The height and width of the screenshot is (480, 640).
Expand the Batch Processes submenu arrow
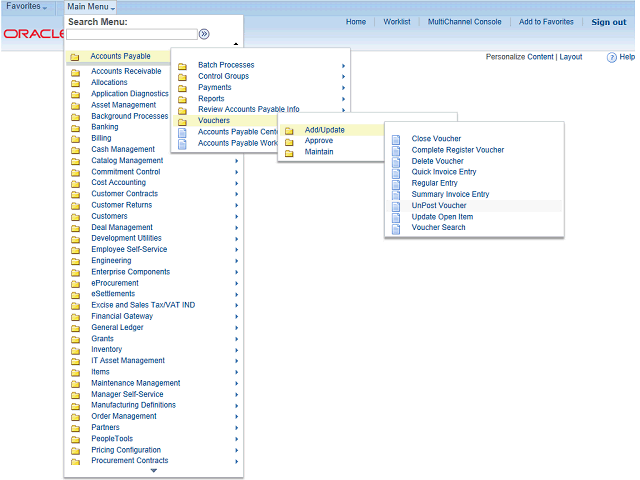click(x=343, y=66)
